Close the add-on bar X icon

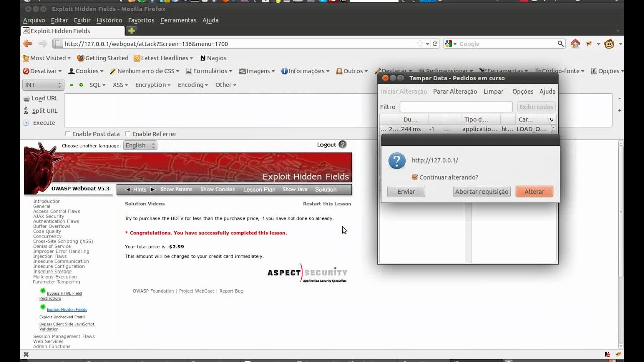pos(26,354)
